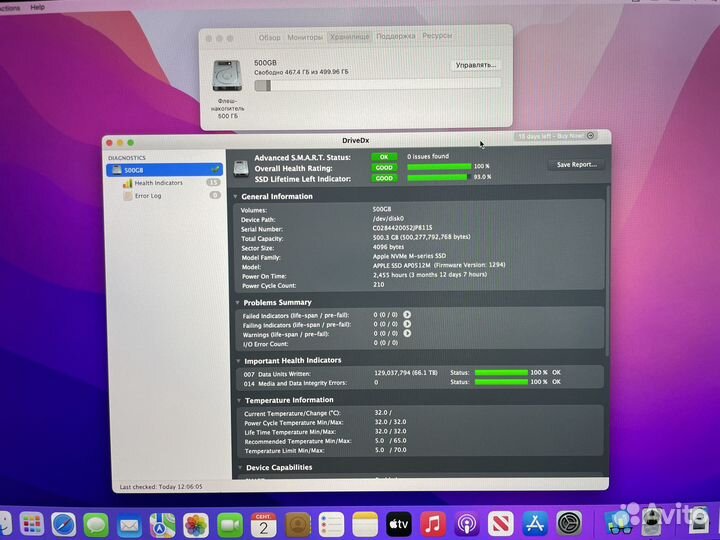Show details arrow for Failed Indicators

pyautogui.click(x=407, y=315)
